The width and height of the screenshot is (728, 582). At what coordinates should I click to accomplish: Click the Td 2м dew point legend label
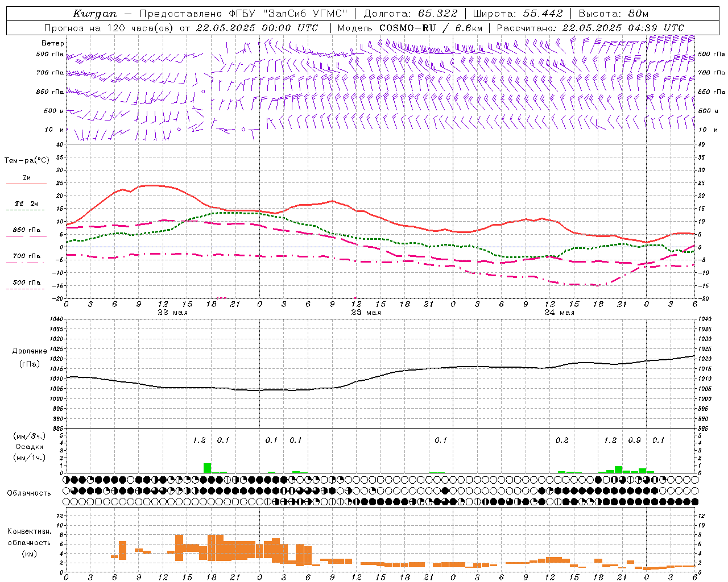click(x=27, y=203)
